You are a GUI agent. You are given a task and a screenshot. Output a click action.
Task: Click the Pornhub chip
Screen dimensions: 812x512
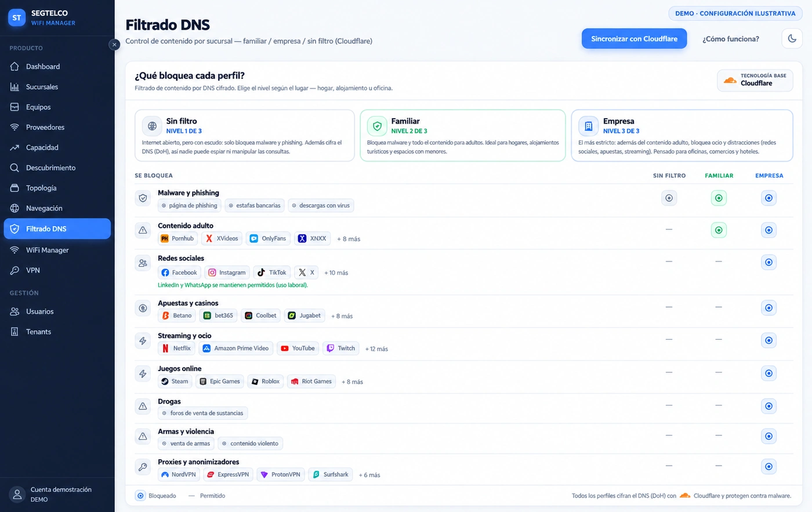click(177, 238)
